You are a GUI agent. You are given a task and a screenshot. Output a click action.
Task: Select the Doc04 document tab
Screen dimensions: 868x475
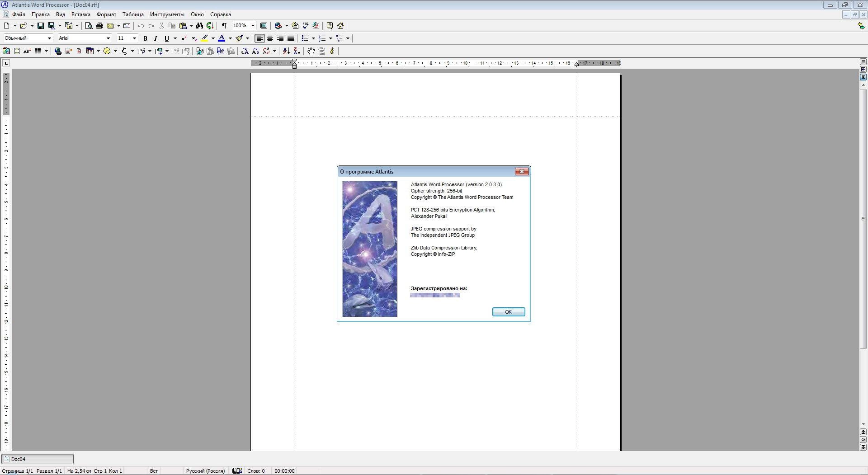tap(38, 459)
